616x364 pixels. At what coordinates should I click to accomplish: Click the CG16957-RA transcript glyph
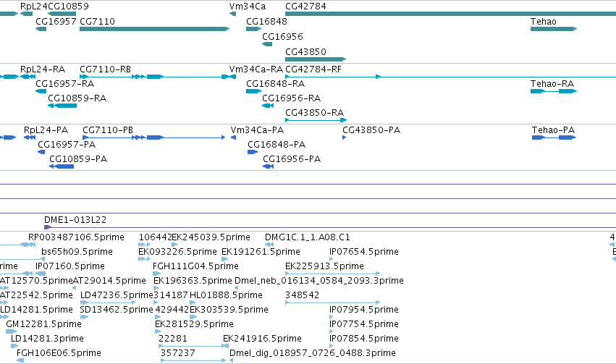pos(41,91)
